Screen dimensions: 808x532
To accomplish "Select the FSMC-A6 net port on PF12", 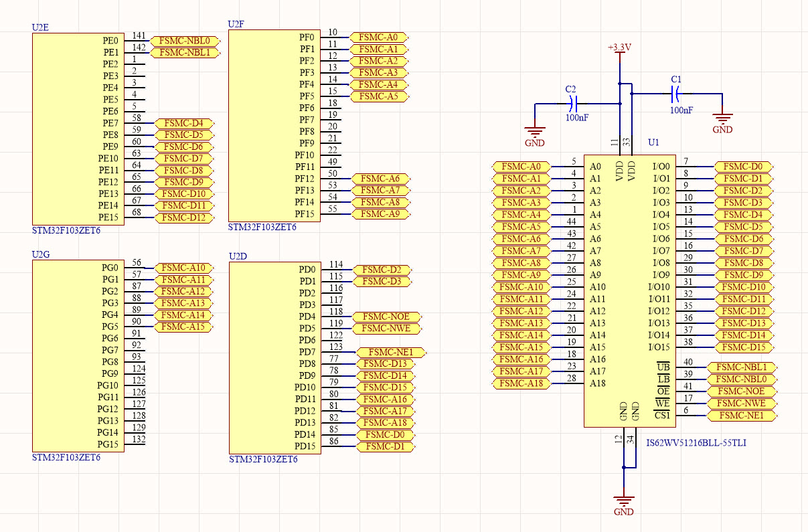I will pyautogui.click(x=380, y=179).
